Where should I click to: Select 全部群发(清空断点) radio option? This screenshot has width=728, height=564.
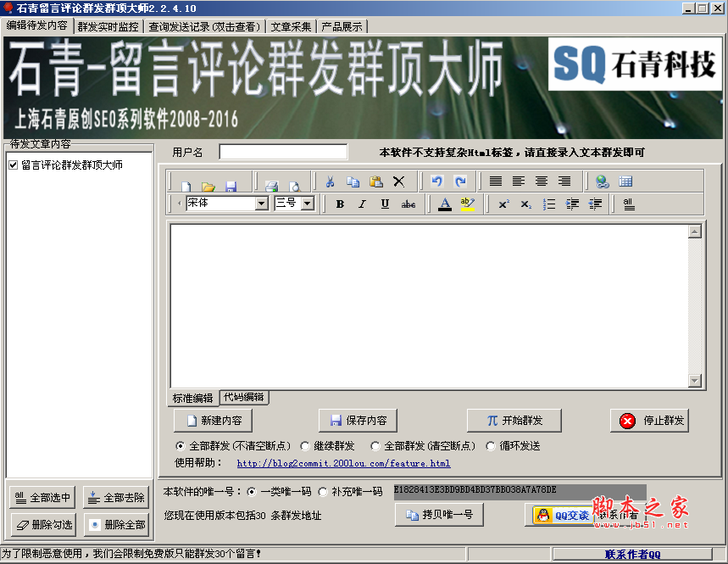click(375, 446)
